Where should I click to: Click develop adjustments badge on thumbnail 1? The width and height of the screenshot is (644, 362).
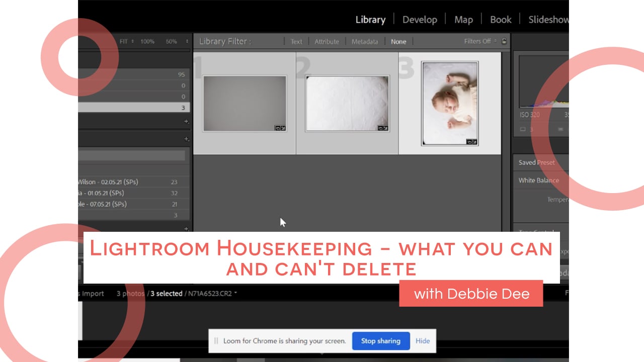(283, 128)
